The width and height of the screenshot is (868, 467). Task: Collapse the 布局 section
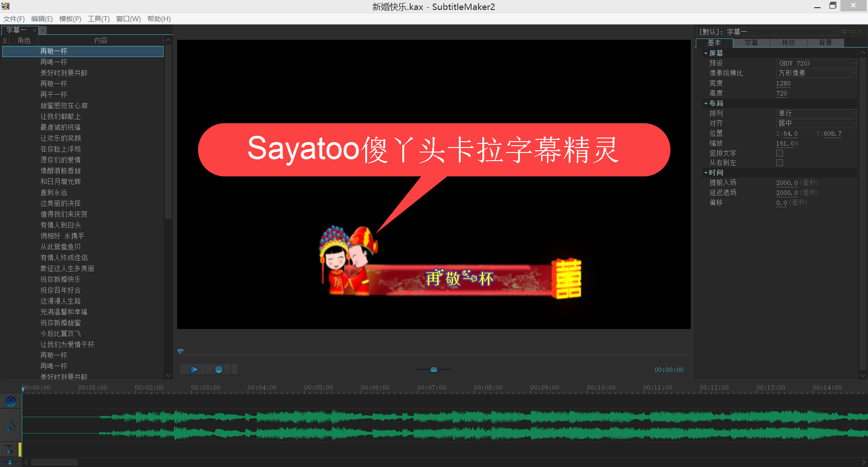(706, 104)
